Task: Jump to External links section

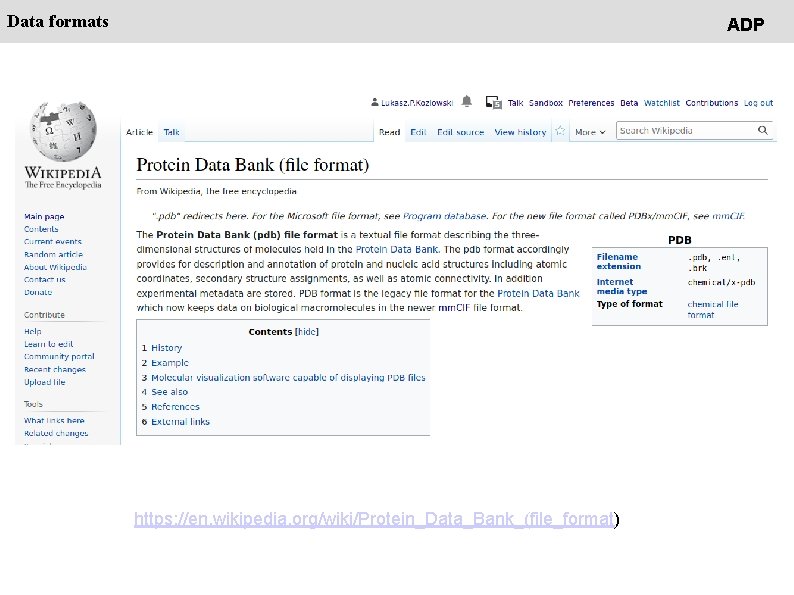Action: pos(180,421)
